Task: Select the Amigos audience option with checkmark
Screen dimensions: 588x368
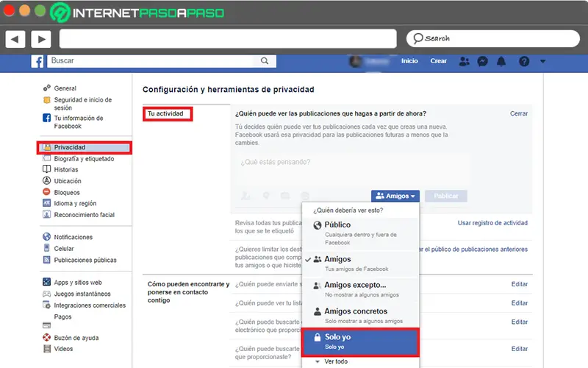Action: pyautogui.click(x=360, y=263)
